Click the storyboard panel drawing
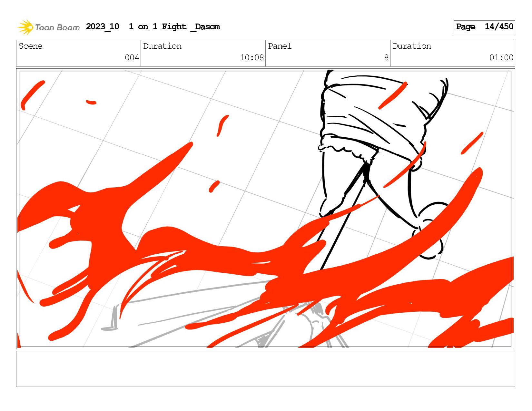The image size is (532, 411). click(265, 209)
